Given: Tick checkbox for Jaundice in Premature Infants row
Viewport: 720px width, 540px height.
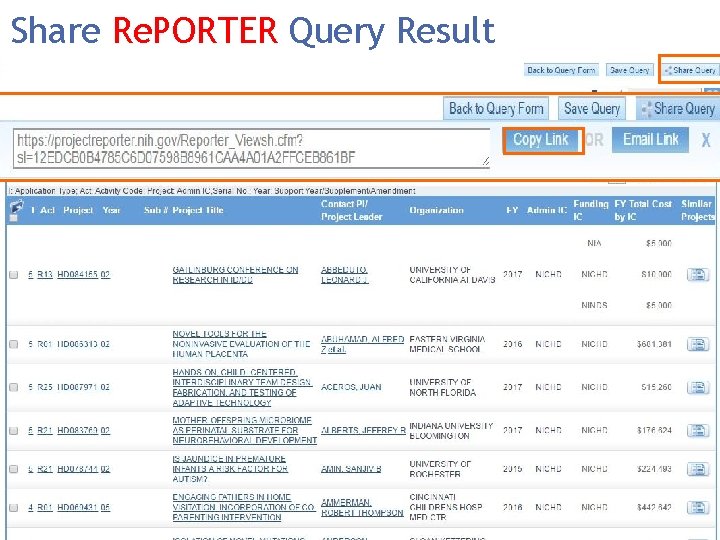Looking at the screenshot, I should pyautogui.click(x=14, y=469).
